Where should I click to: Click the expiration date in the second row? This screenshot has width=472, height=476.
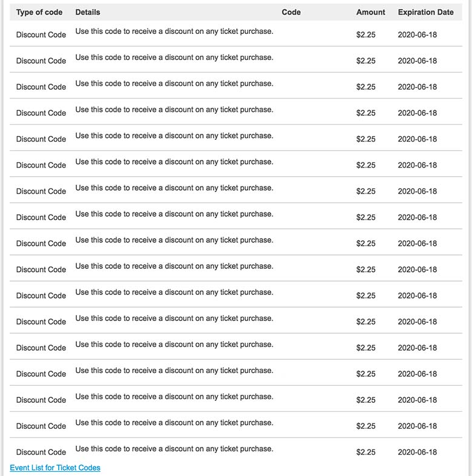417,61
